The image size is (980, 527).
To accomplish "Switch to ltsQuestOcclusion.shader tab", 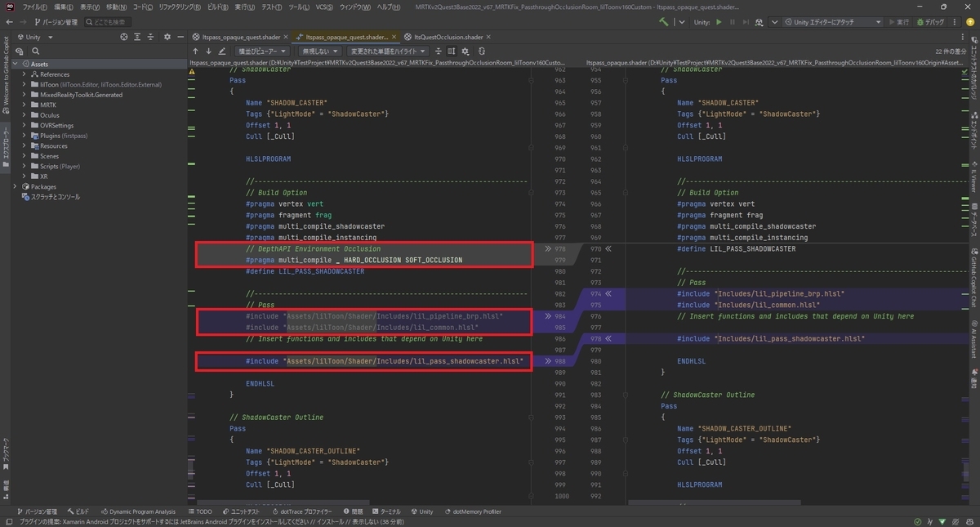I will (448, 37).
